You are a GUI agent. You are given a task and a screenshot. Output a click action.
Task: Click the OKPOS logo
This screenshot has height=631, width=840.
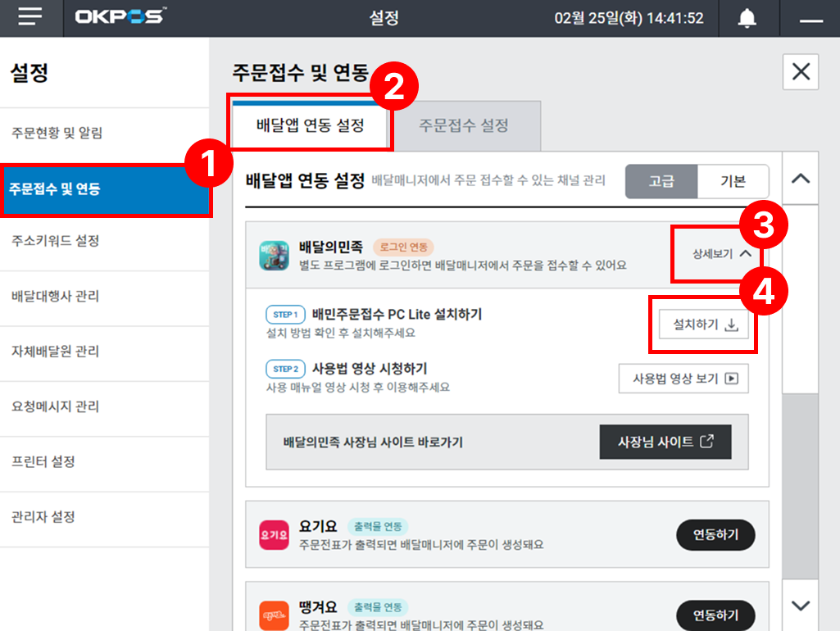click(120, 18)
